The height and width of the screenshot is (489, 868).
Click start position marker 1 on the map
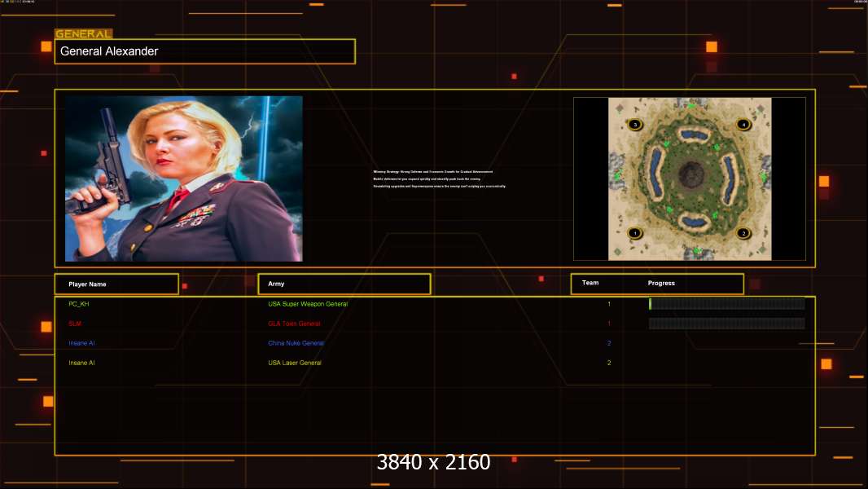coord(635,233)
